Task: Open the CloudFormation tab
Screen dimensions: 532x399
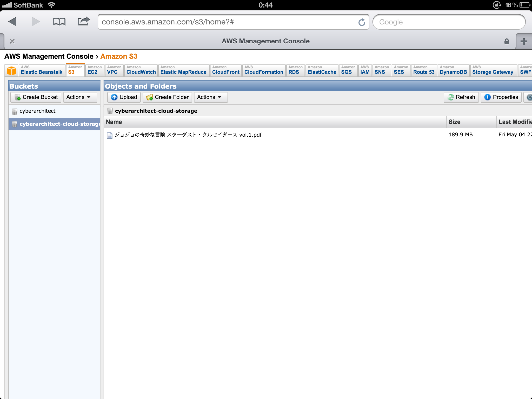Action: pos(264,70)
